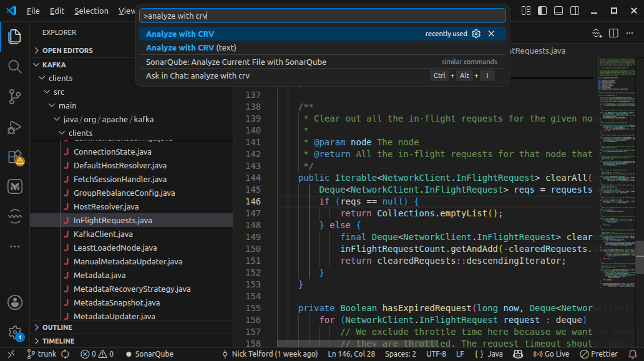Viewport: 644px width, 361px height.
Task: Run Analyze with CRV command
Action: (323, 34)
